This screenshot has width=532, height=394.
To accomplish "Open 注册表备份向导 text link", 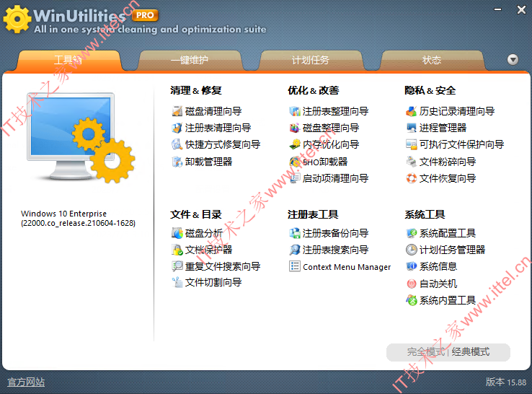I will click(335, 233).
